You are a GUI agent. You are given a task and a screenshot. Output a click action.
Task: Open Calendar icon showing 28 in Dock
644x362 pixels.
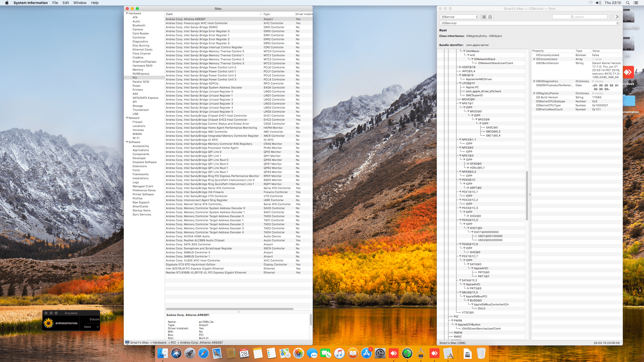244,353
